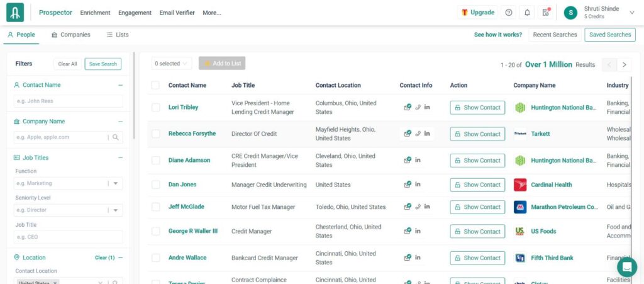The width and height of the screenshot is (644, 284).
Task: Open the Enrichment menu
Action: [96, 13]
